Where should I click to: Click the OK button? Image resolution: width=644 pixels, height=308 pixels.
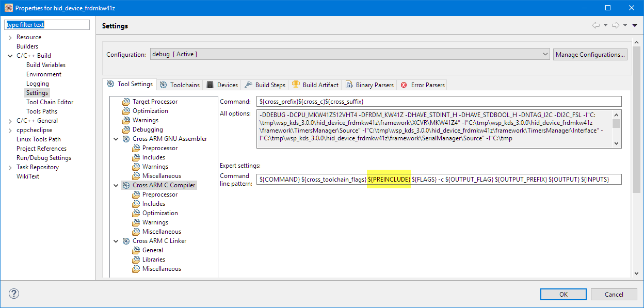[563, 294]
